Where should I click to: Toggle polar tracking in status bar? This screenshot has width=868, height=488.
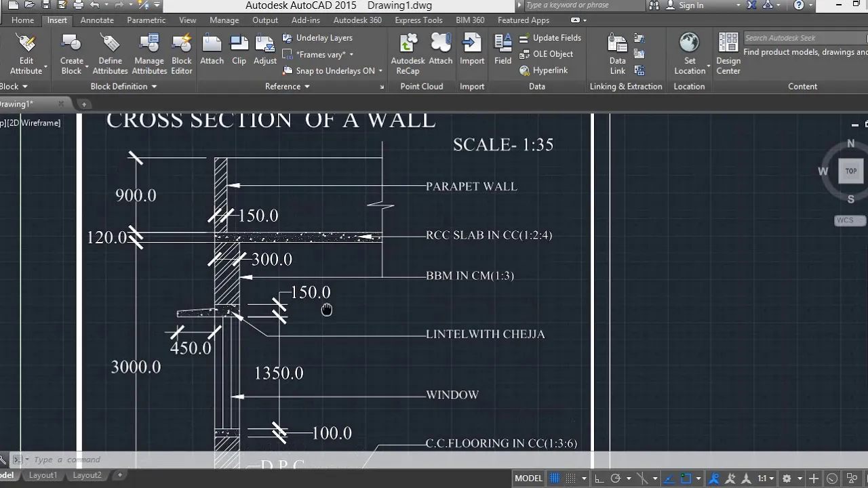pos(616,479)
